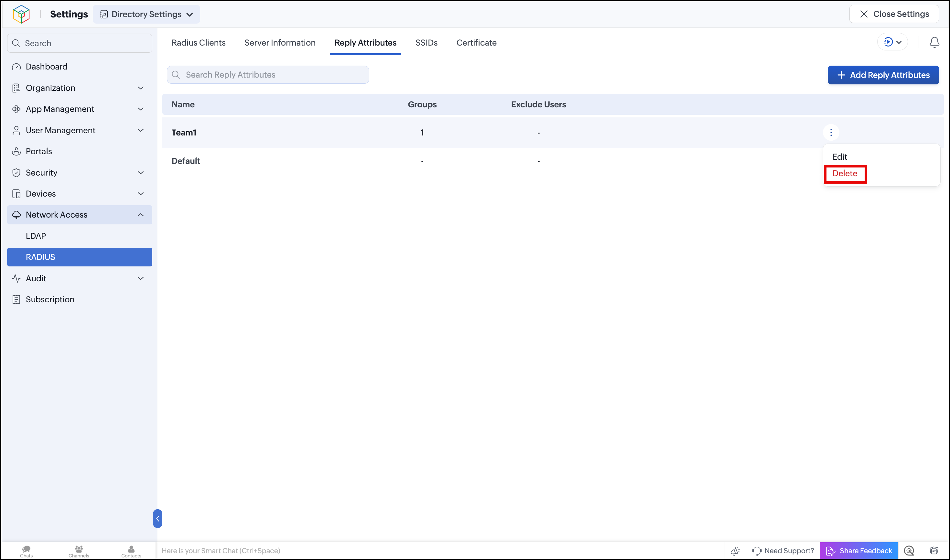Click the bottom-right windows stack icon
Screen dimensions: 950x560
[934, 551]
